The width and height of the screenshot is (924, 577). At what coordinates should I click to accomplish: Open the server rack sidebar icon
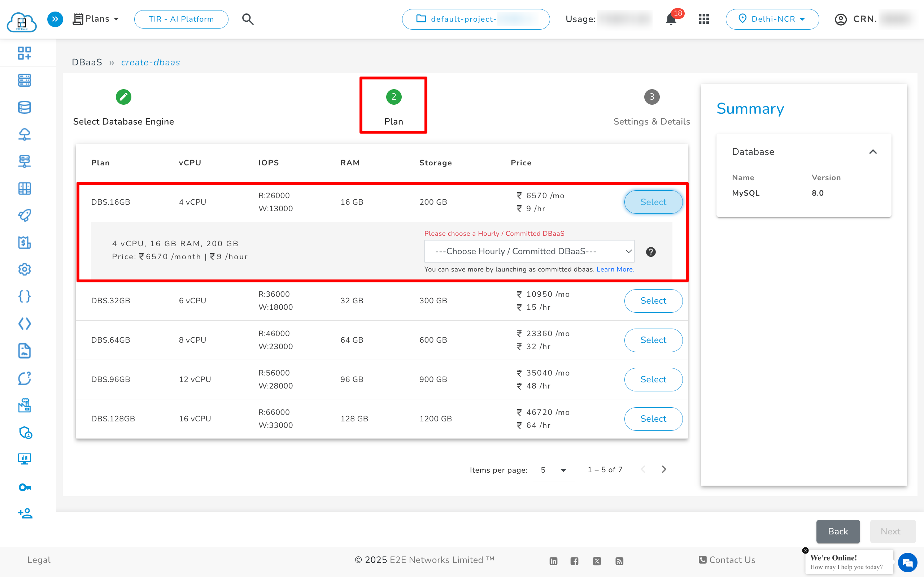[25, 80]
